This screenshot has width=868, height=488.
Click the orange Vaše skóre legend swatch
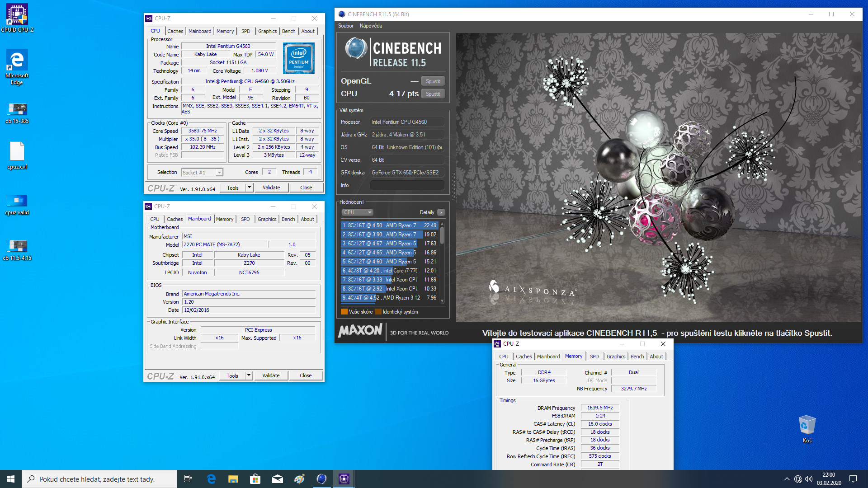(344, 312)
